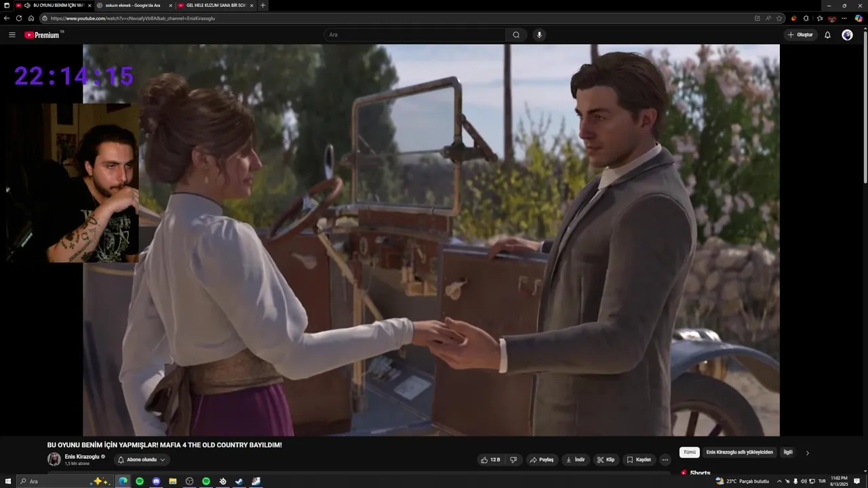Close the GEL HELE KUZUM tab
This screenshot has height=488, width=868.
[252, 5]
